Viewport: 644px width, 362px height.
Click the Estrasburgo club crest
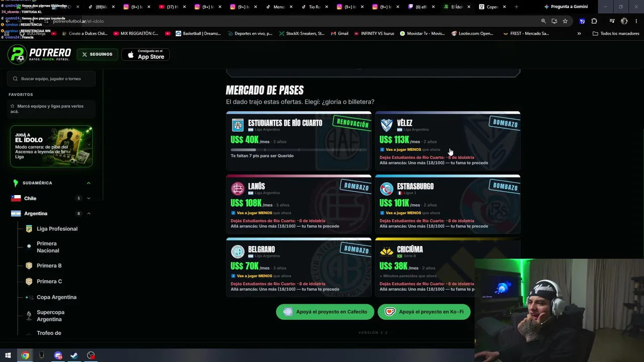pos(386,189)
